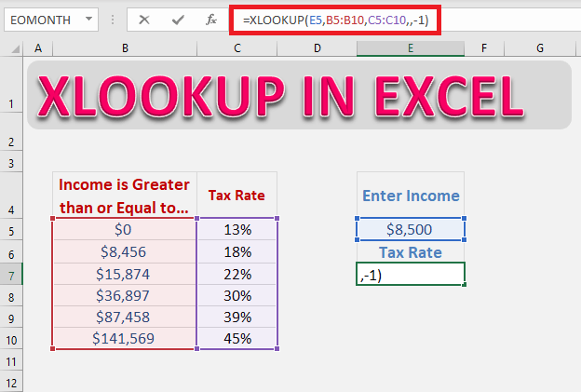Select the 30% tax rate cell

point(237,295)
